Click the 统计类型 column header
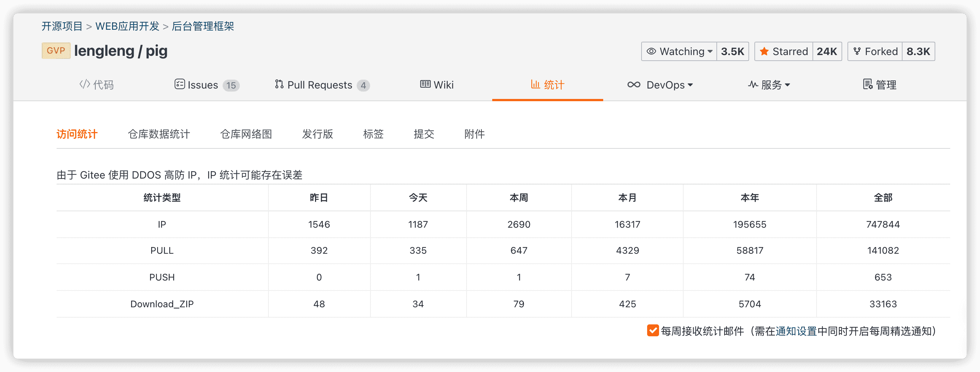980x372 pixels. point(162,198)
